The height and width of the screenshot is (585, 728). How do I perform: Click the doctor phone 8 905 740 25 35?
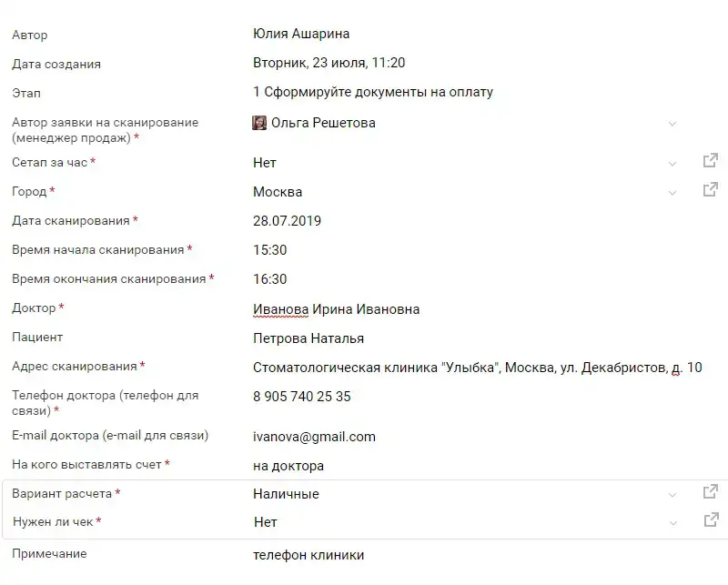click(302, 397)
